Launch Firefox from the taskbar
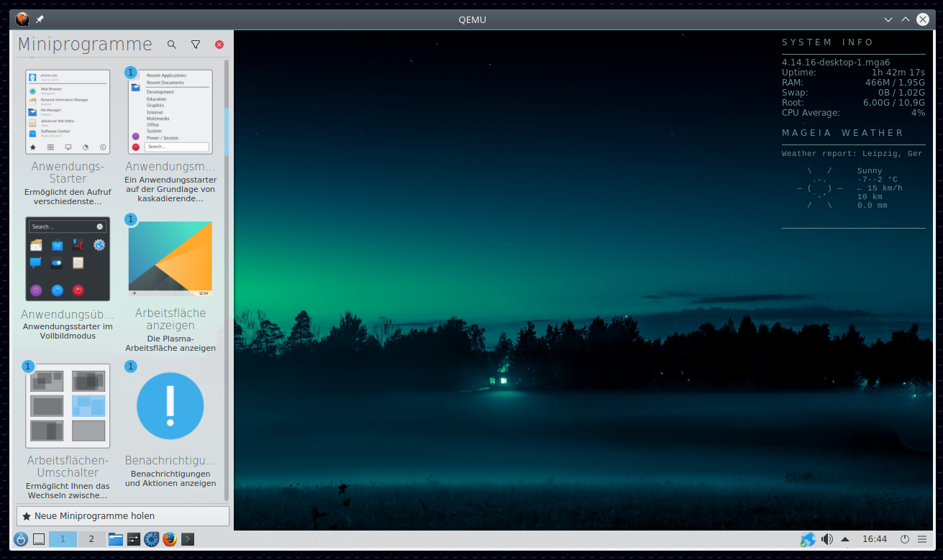 (x=170, y=539)
